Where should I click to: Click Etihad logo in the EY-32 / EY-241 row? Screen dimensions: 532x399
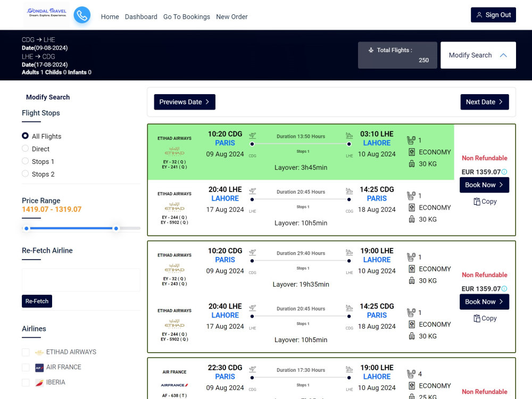174,151
